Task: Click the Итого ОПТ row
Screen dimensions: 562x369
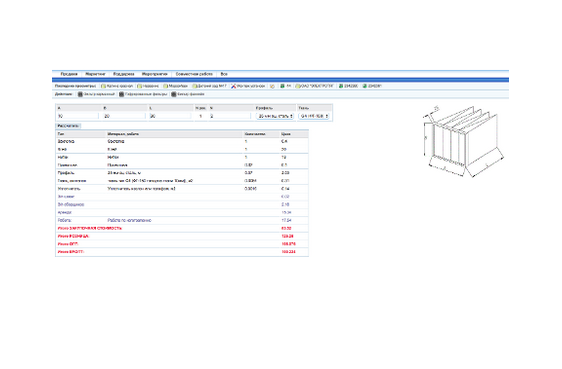Action: (x=182, y=244)
